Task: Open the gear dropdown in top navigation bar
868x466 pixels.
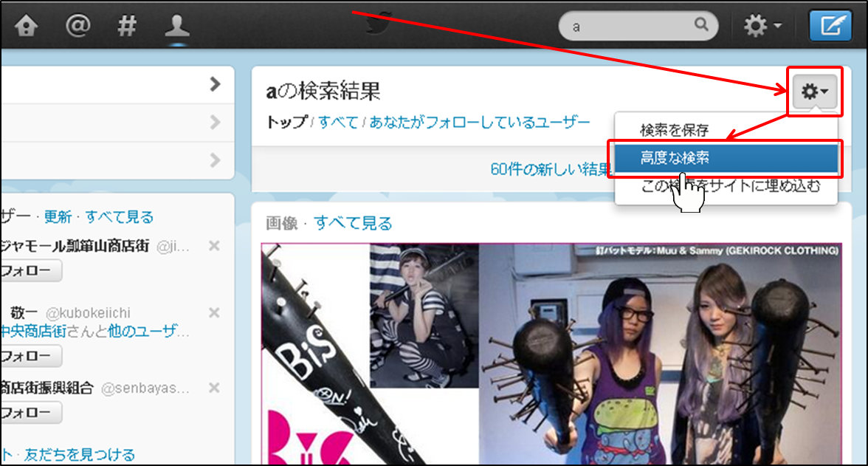Action: 762,27
